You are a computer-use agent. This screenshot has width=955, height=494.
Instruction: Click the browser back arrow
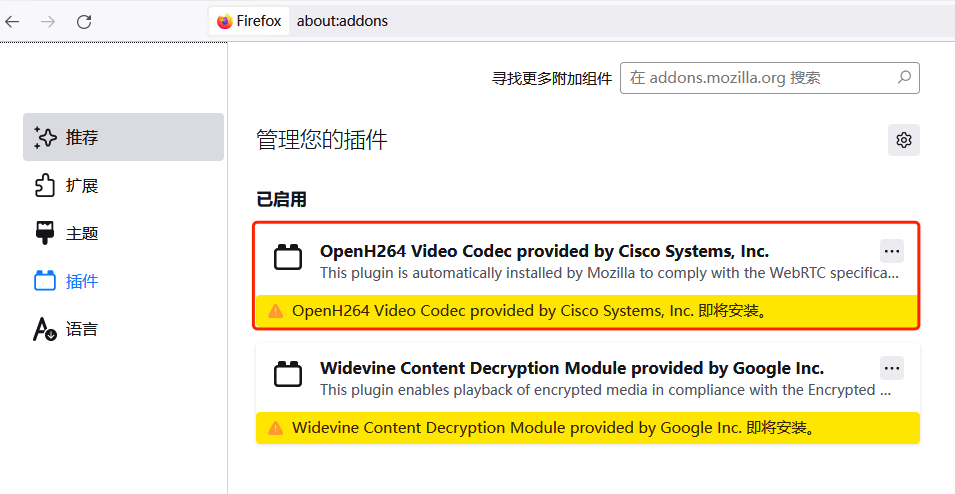tap(12, 21)
